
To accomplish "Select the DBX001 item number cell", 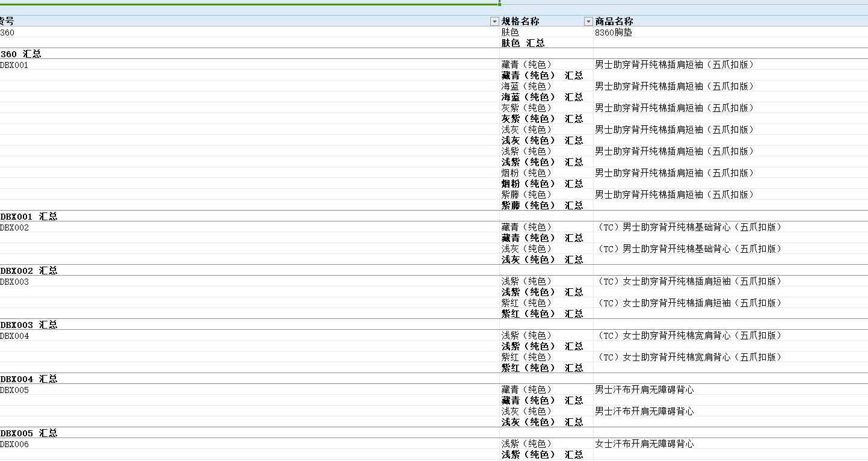I will click(x=14, y=65).
